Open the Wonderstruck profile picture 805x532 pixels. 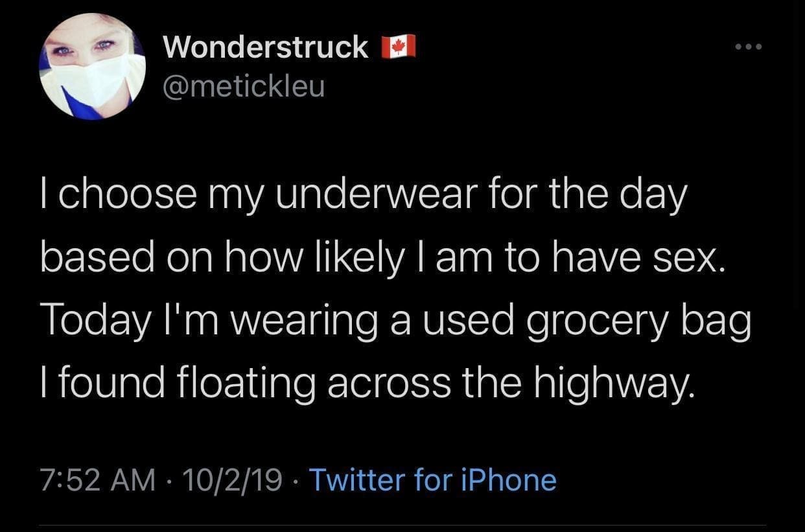click(x=92, y=65)
